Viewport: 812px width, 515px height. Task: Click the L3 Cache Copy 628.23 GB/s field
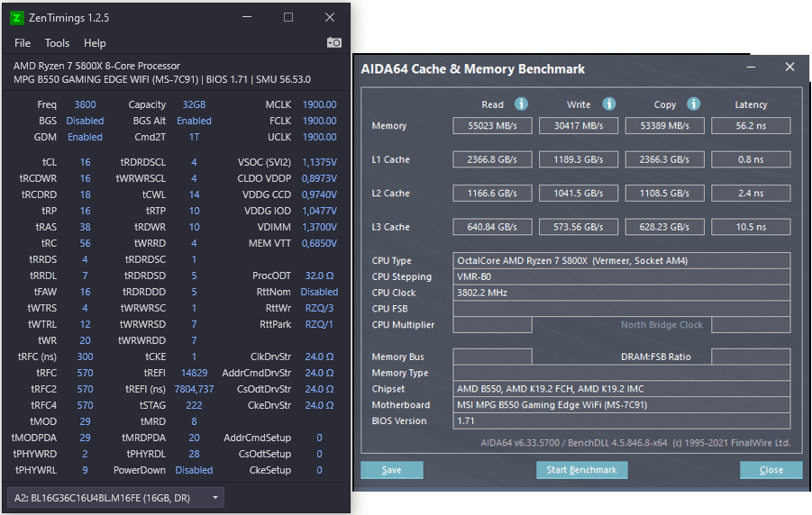[x=665, y=227]
